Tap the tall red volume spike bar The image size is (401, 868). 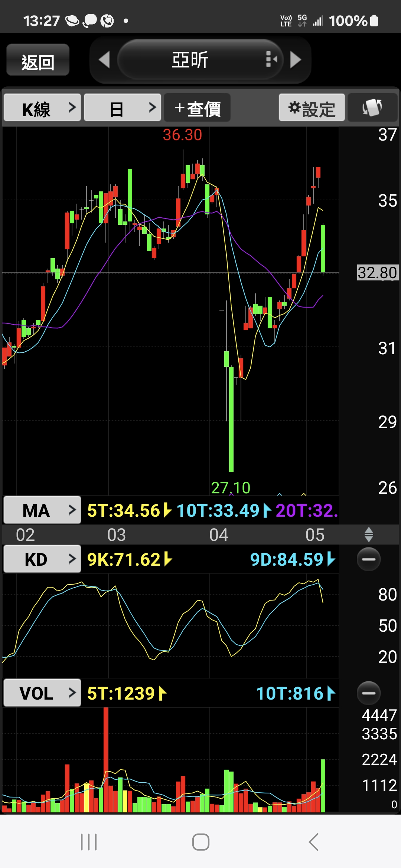106,760
